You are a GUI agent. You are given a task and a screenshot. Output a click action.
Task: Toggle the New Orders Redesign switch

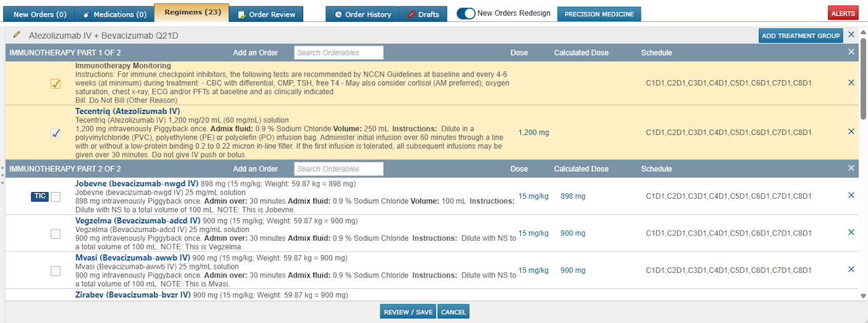click(466, 14)
